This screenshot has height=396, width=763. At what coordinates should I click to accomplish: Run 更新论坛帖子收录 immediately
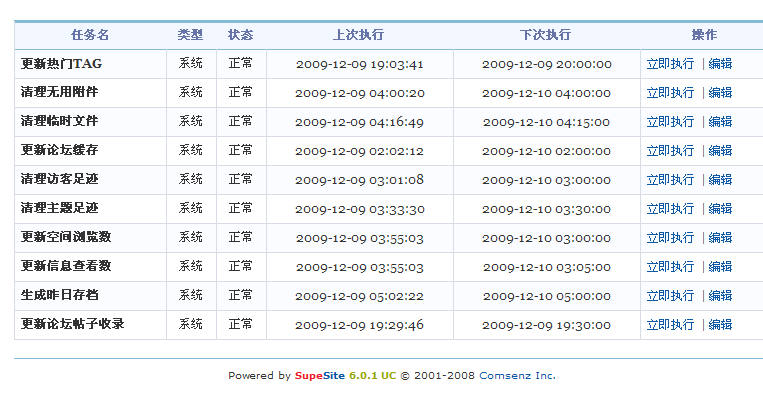[670, 324]
